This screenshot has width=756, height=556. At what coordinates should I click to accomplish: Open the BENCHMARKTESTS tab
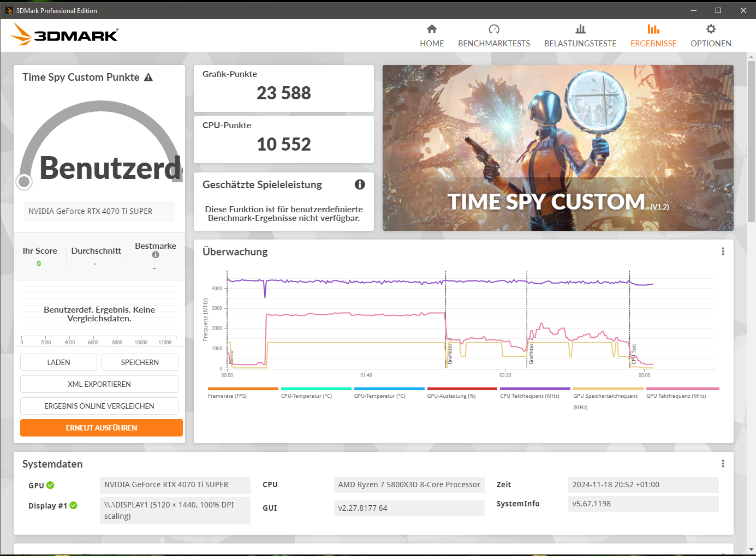click(x=494, y=36)
